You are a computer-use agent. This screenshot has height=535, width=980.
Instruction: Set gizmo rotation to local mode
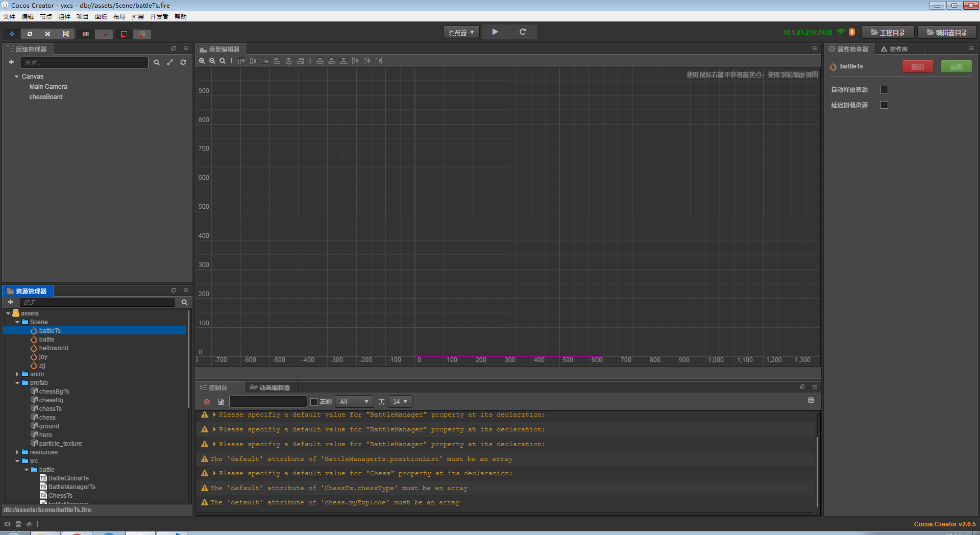[124, 34]
